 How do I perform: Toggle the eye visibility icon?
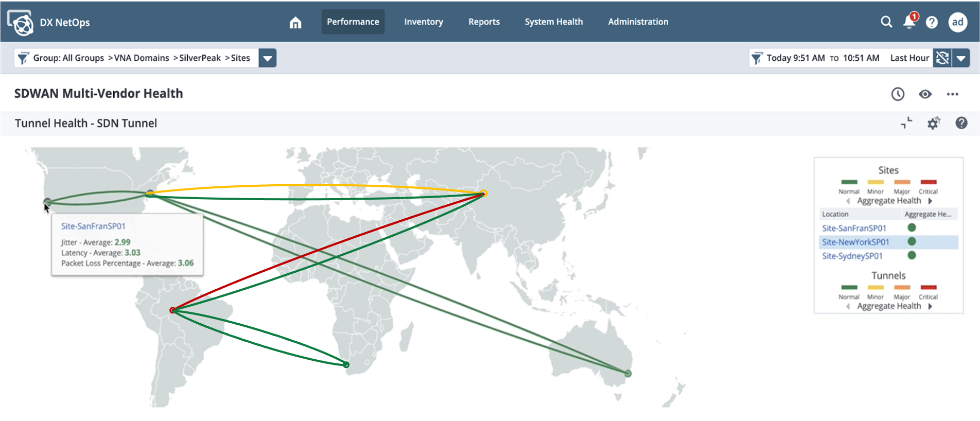pos(925,94)
